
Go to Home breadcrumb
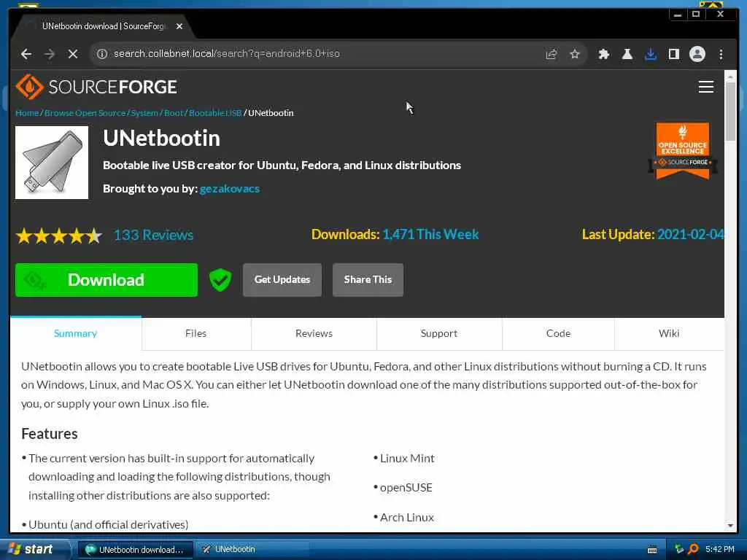(27, 113)
